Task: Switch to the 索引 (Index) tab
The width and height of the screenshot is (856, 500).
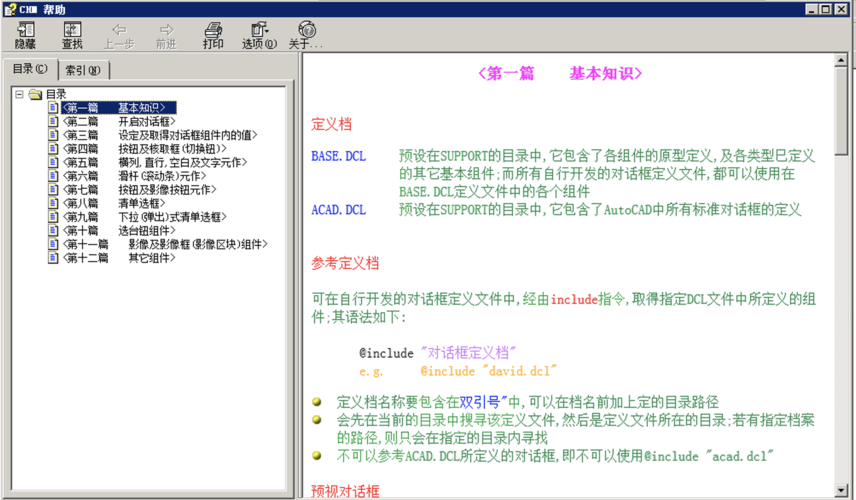Action: [x=83, y=70]
